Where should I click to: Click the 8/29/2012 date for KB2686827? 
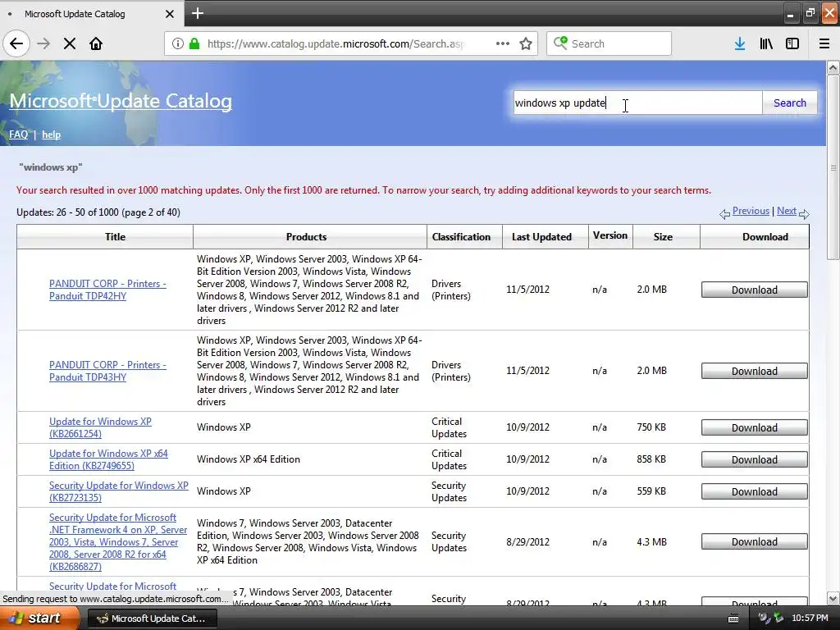tap(527, 541)
